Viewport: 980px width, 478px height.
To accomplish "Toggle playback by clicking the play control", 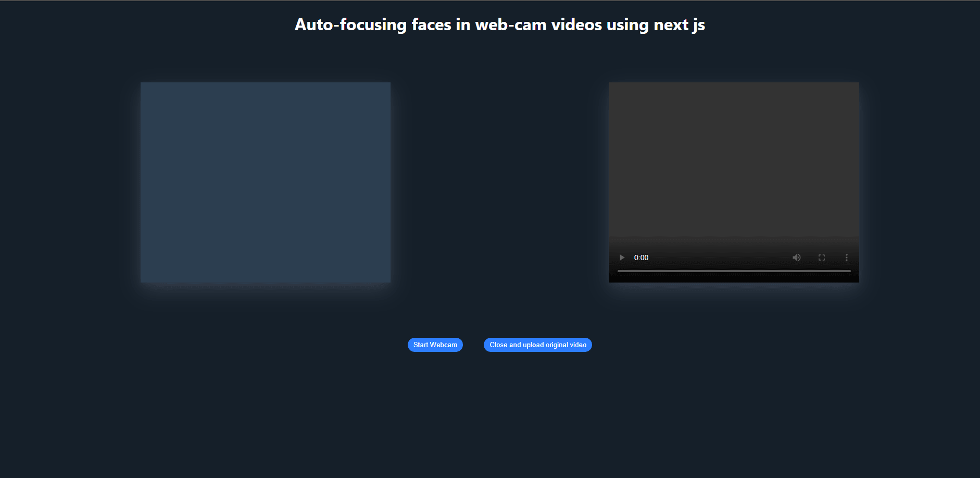I will click(622, 257).
